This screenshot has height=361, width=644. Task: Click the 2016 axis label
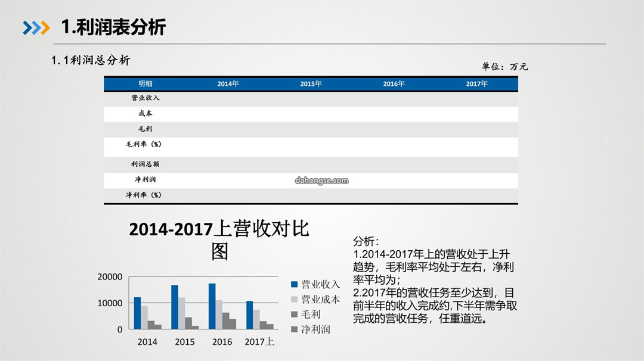(x=222, y=342)
